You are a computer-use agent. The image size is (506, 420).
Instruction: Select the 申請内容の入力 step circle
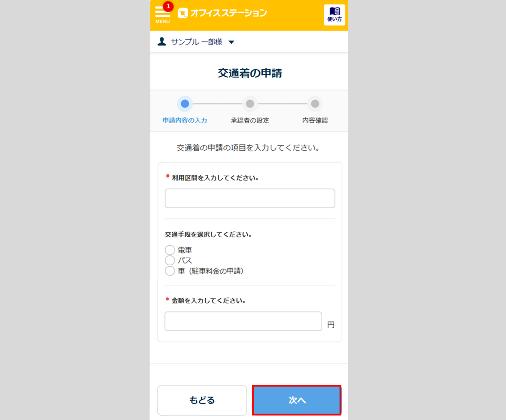[185, 104]
